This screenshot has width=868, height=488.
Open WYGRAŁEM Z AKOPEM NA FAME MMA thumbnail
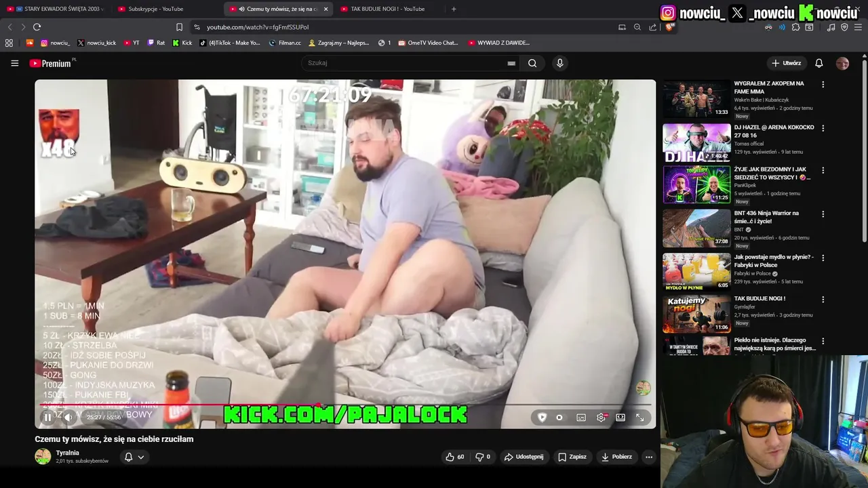(x=696, y=99)
